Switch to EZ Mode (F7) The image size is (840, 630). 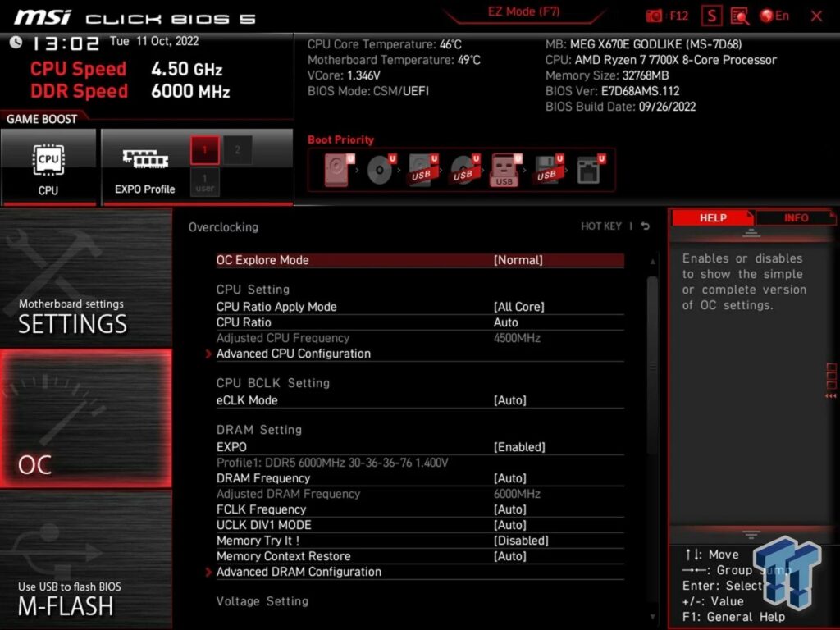click(523, 11)
